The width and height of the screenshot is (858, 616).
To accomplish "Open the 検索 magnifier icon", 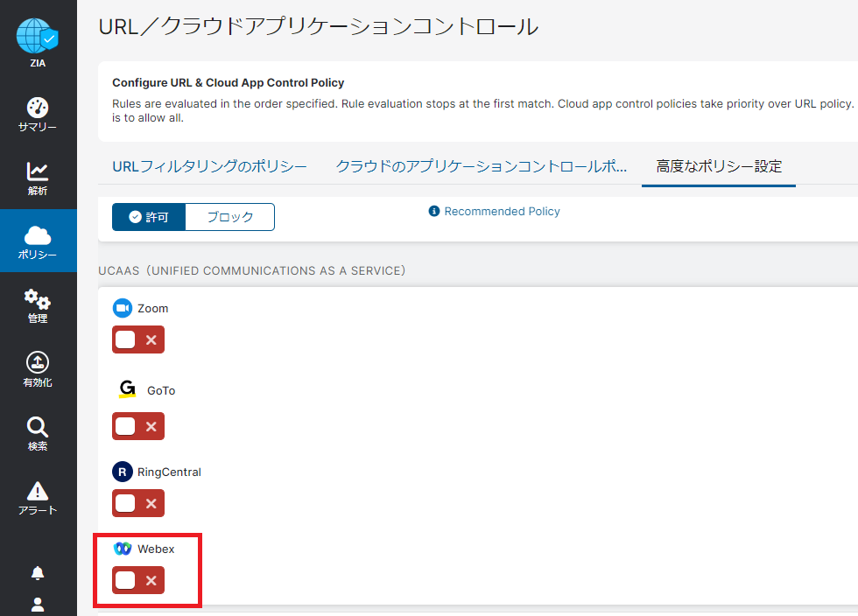I will pyautogui.click(x=37, y=427).
